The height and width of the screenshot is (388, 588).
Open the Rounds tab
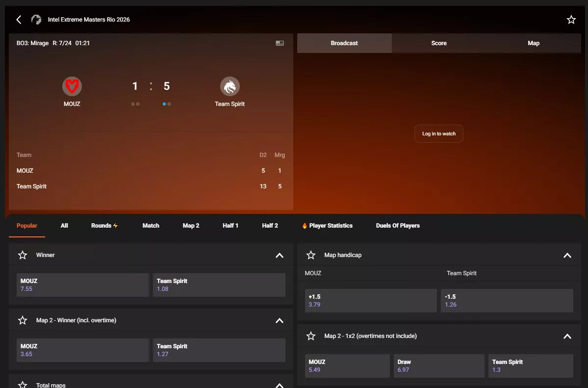tap(104, 226)
